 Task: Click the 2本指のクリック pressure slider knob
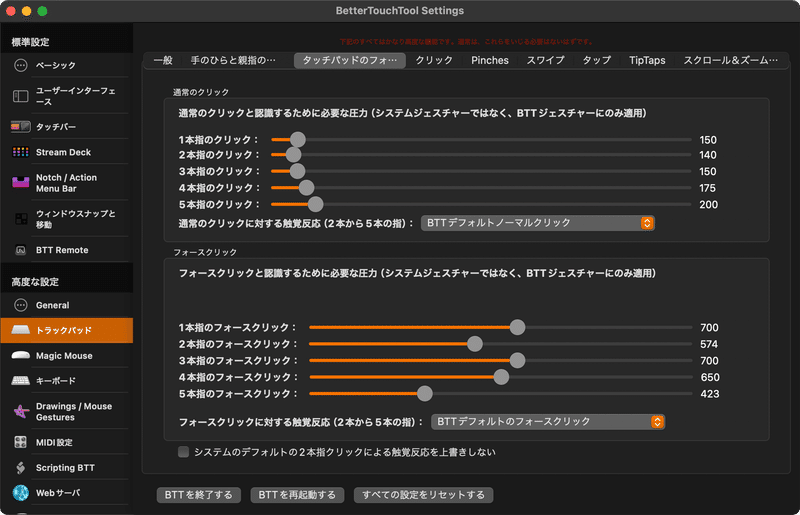point(293,155)
